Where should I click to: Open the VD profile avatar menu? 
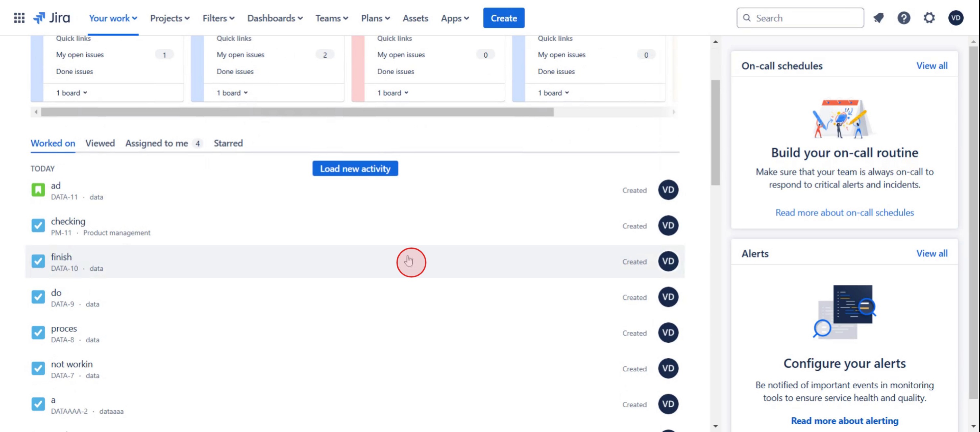(x=955, y=18)
